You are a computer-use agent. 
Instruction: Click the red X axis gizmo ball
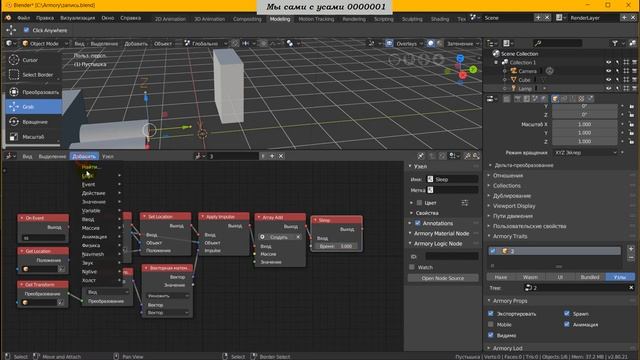pyautogui.click(x=462, y=76)
